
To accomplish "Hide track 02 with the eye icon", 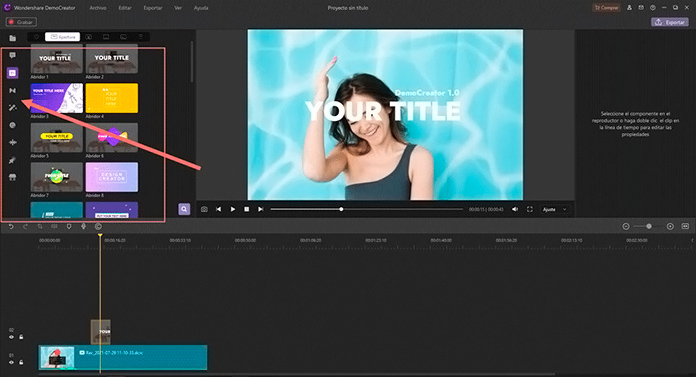I will pos(12,337).
